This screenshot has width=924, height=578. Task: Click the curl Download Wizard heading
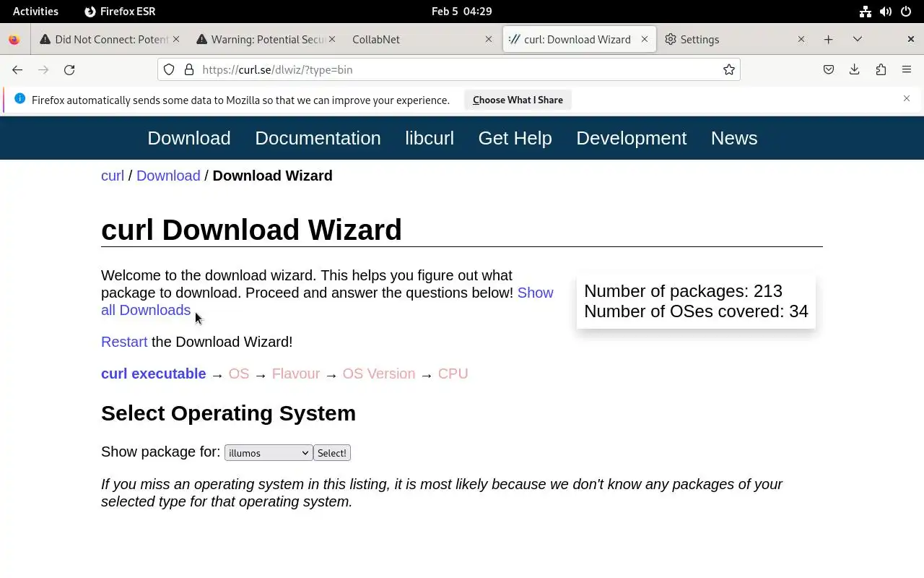[x=251, y=230]
